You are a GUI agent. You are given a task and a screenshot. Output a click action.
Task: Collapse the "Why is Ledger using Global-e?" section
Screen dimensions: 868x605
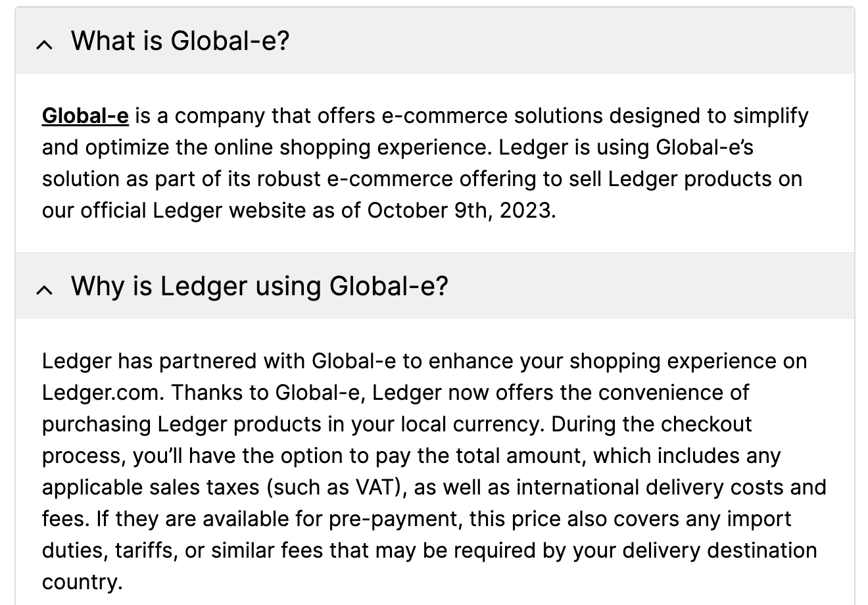point(260,286)
